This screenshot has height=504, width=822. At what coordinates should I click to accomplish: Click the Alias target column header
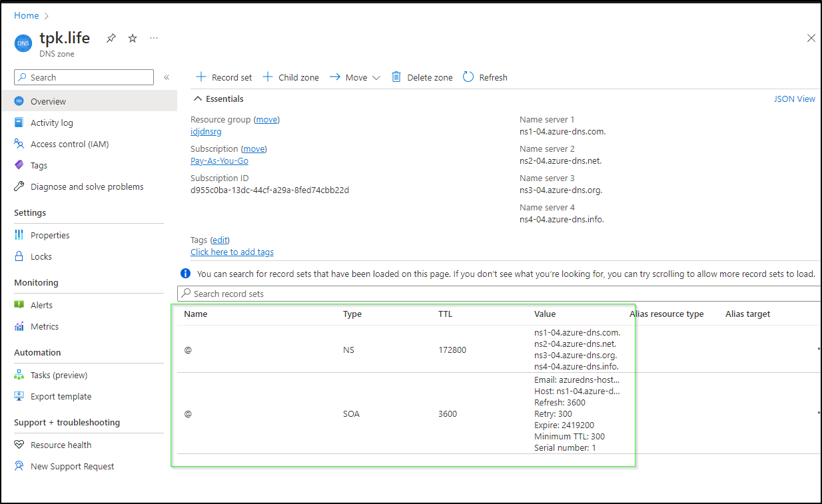pyautogui.click(x=748, y=314)
